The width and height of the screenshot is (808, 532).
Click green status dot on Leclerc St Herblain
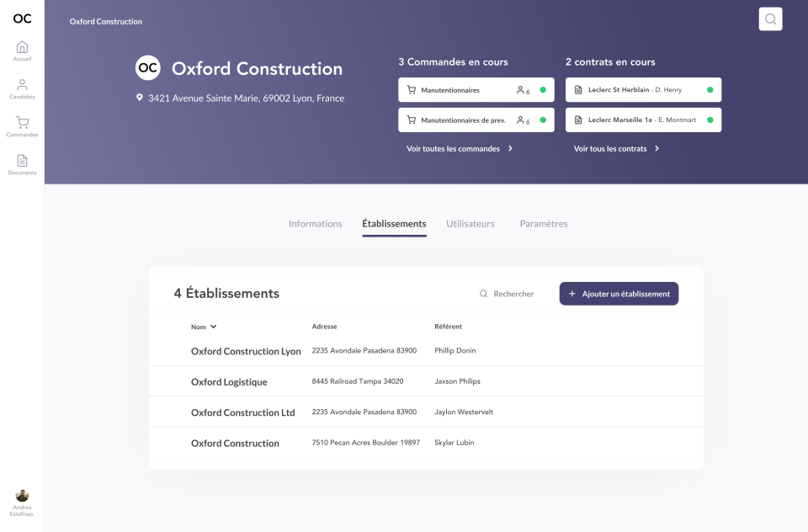coord(710,90)
